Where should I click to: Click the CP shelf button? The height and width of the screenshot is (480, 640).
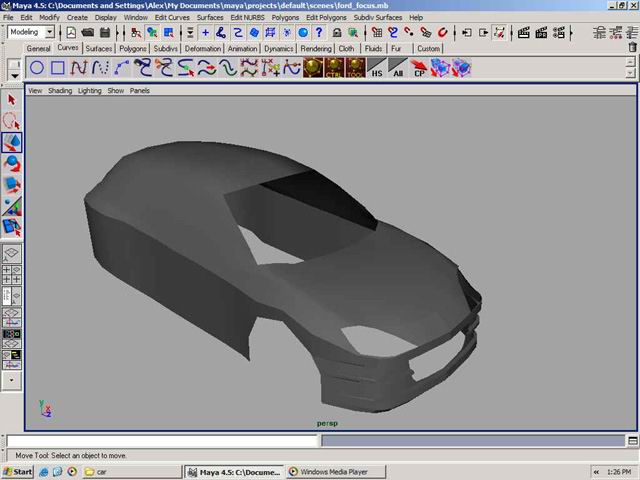420,69
